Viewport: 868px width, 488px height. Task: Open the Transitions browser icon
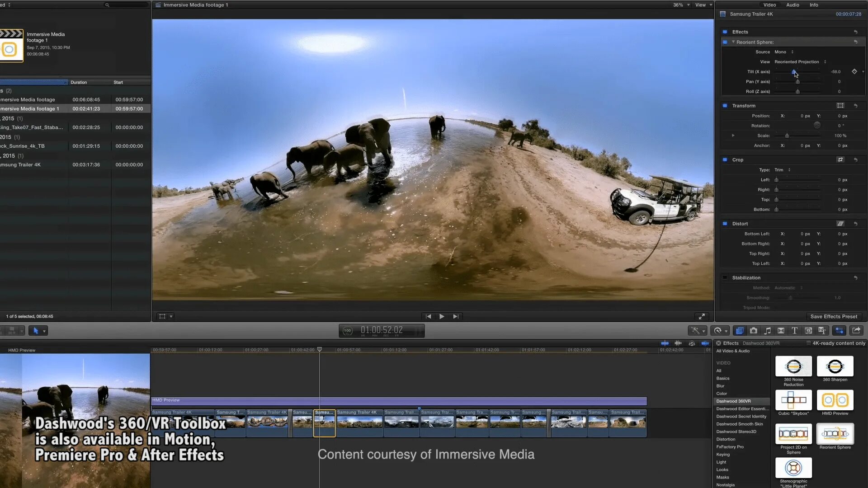[781, 331]
